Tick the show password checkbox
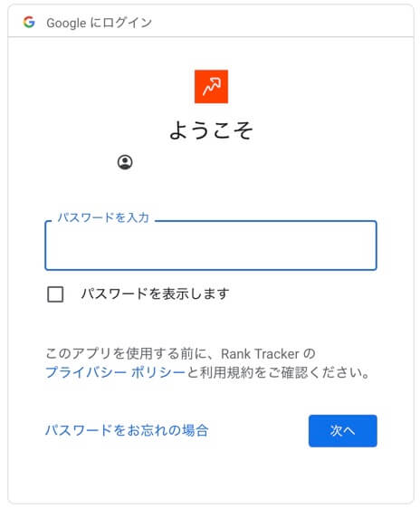 pos(55,294)
